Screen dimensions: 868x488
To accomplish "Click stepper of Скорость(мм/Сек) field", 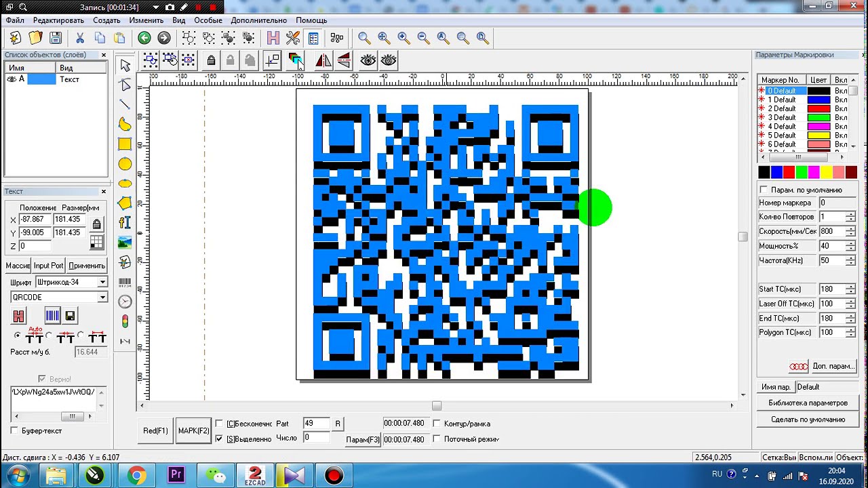I will (850, 231).
